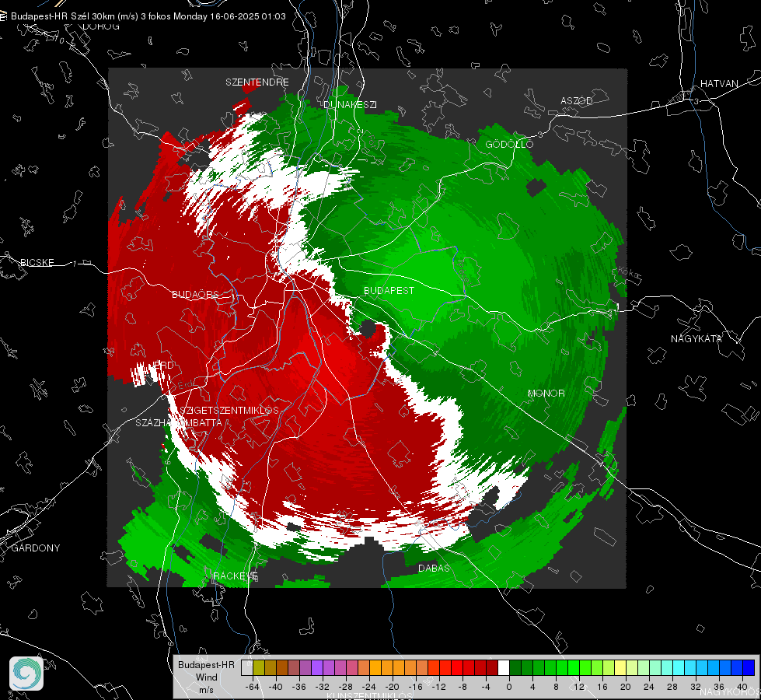Click the RACKEVE town label
Viewport: 761px width, 700px height.
point(236,576)
